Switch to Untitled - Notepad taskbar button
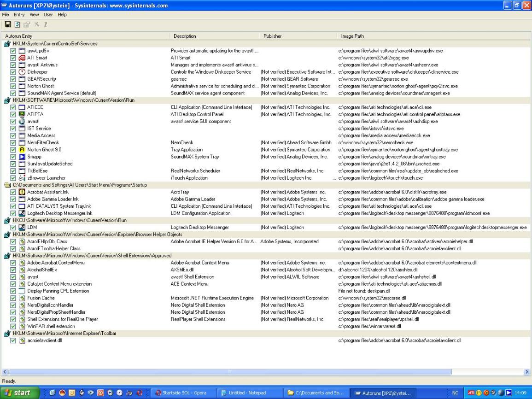Image resolution: width=532 pixels, height=399 pixels. click(250, 393)
